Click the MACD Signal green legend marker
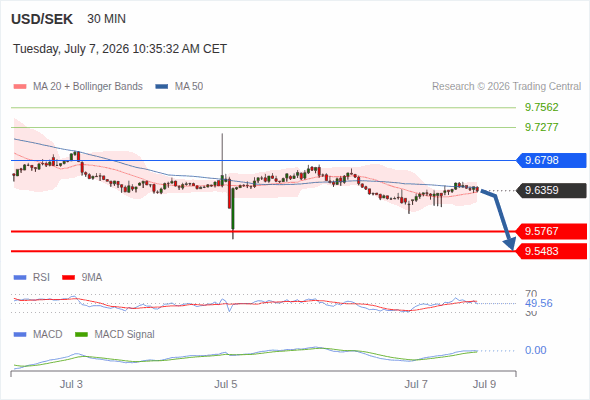The width and height of the screenshot is (590, 400). pos(81,335)
